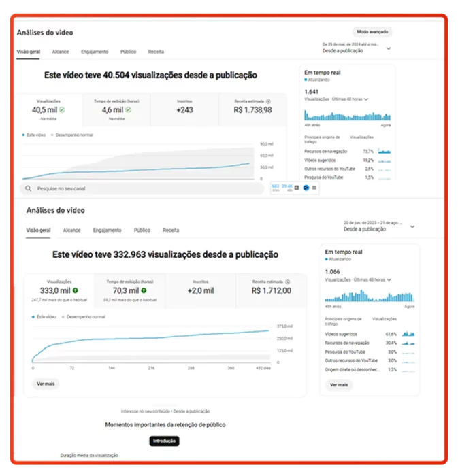Click Ver mais under the views chart
458x476 pixels.
point(46,384)
